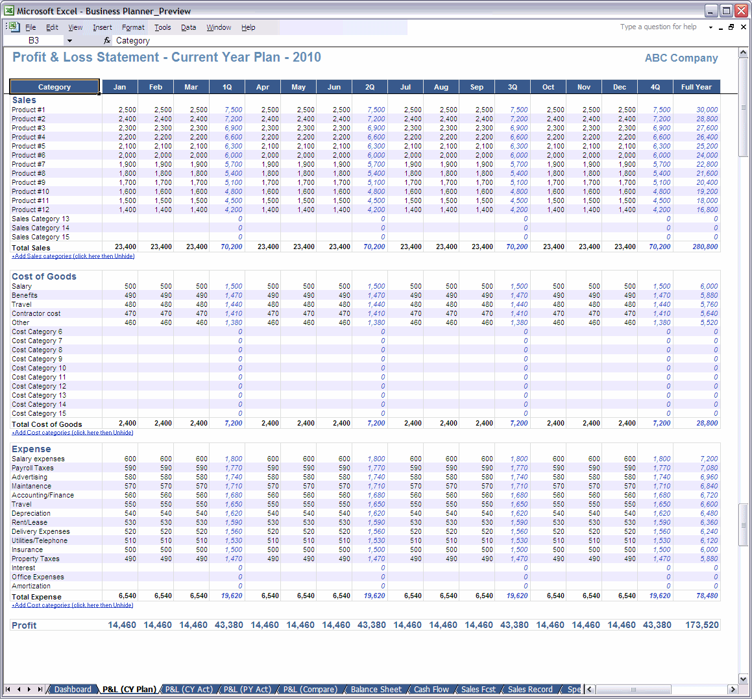Image resolution: width=752 pixels, height=700 pixels.
Task: Click Add Cost categories link under Total Expense
Action: point(73,605)
